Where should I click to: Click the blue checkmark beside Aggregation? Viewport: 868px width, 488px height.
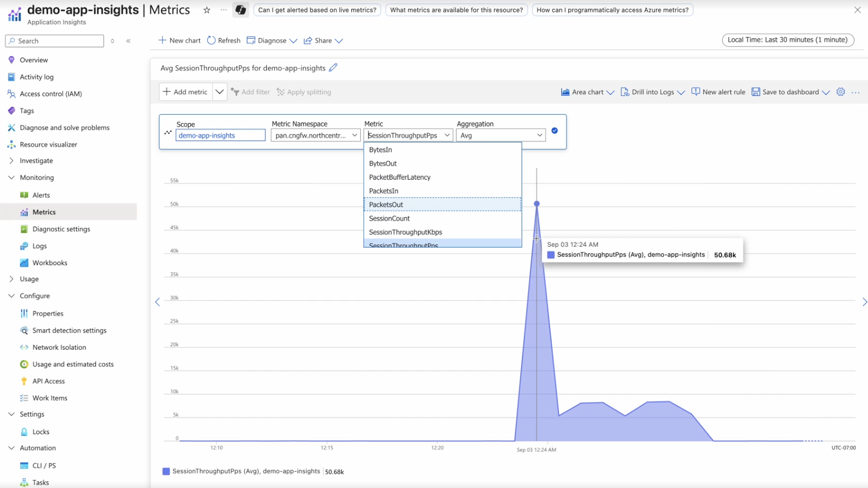coord(554,131)
